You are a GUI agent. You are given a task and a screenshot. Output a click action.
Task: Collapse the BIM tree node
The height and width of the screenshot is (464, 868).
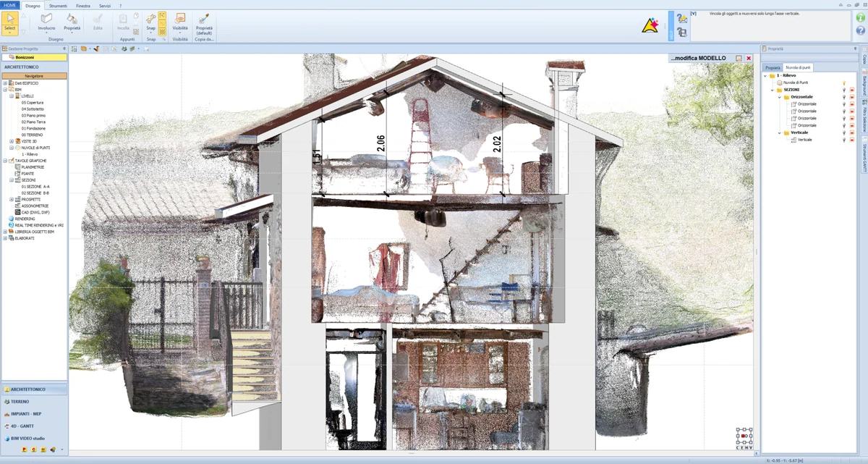coord(5,90)
